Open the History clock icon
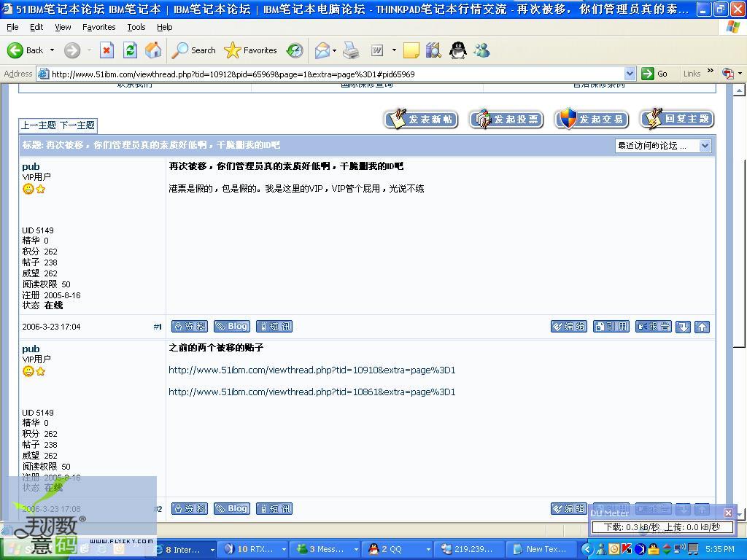The width and height of the screenshot is (747, 560). coord(295,50)
